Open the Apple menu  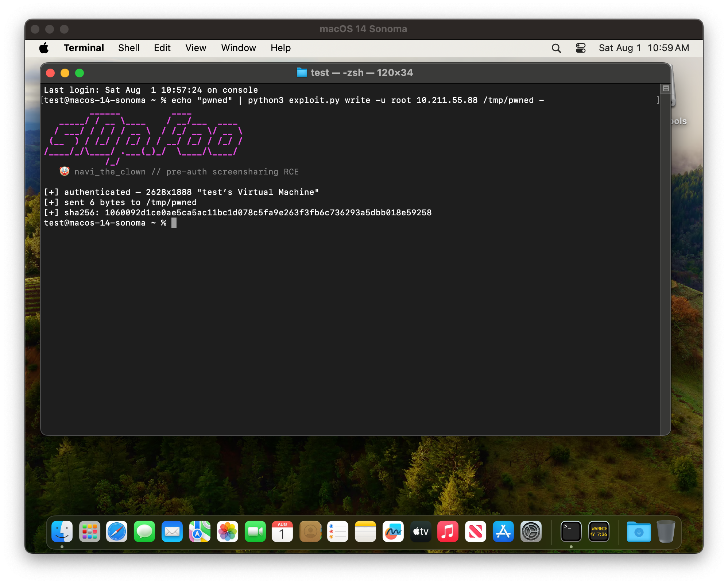pos(44,48)
